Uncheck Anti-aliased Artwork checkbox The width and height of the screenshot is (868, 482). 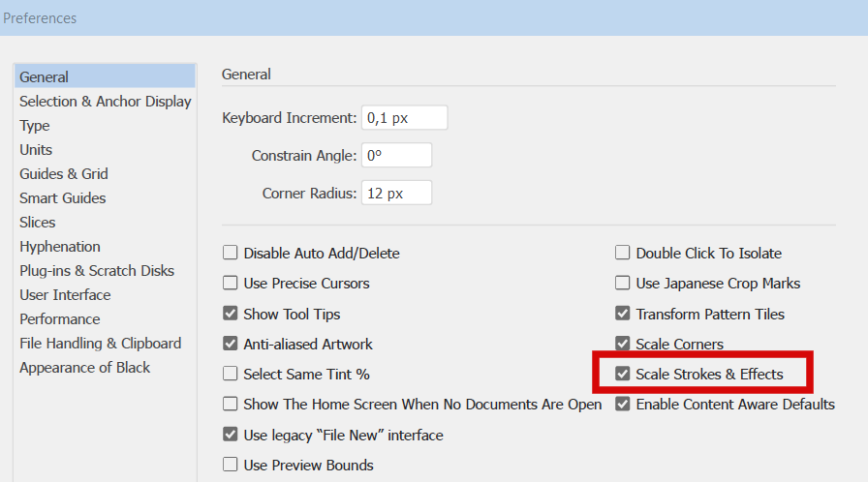(x=231, y=344)
